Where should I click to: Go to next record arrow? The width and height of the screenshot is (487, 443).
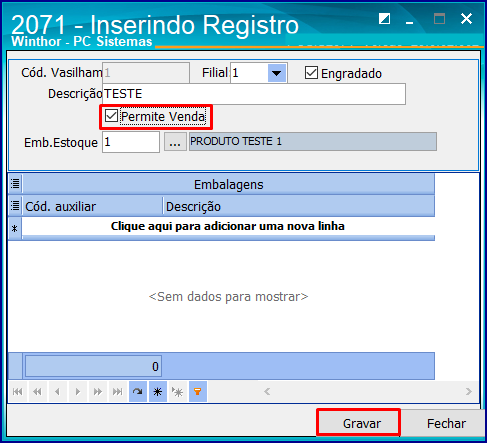tap(78, 391)
